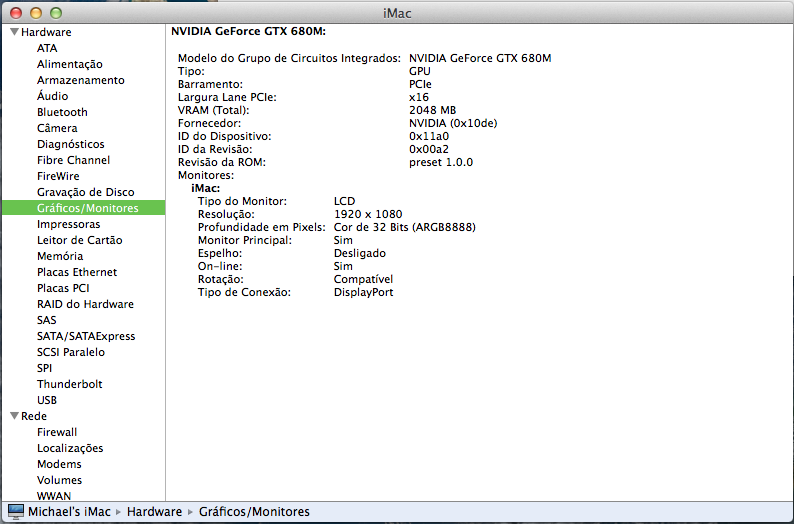The height and width of the screenshot is (524, 794).
Task: Click the device ID 0x11a0
Action: click(429, 136)
